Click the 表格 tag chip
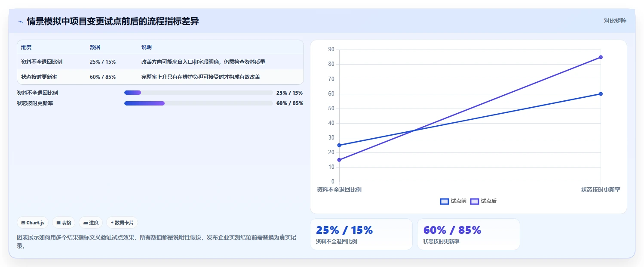The height and width of the screenshot is (267, 644). [64, 223]
